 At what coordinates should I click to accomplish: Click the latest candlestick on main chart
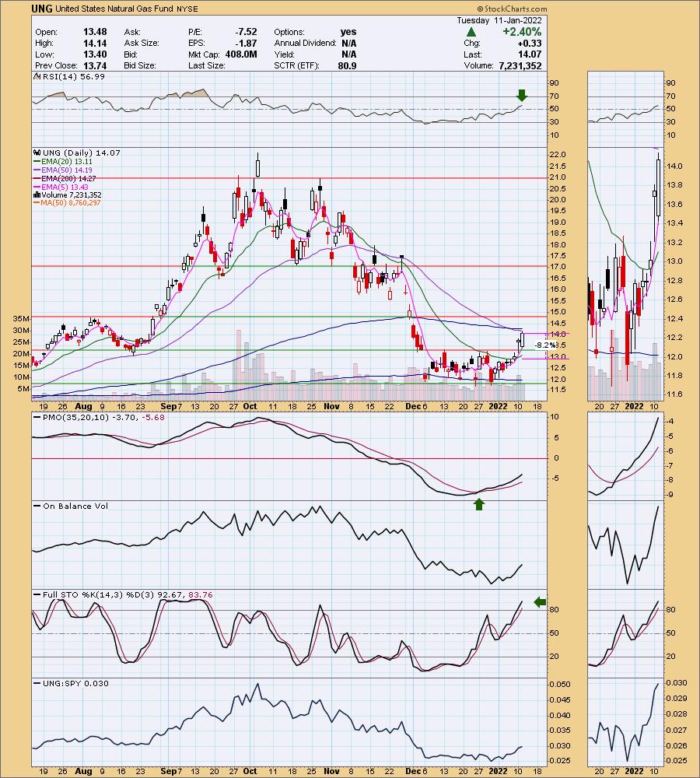523,339
